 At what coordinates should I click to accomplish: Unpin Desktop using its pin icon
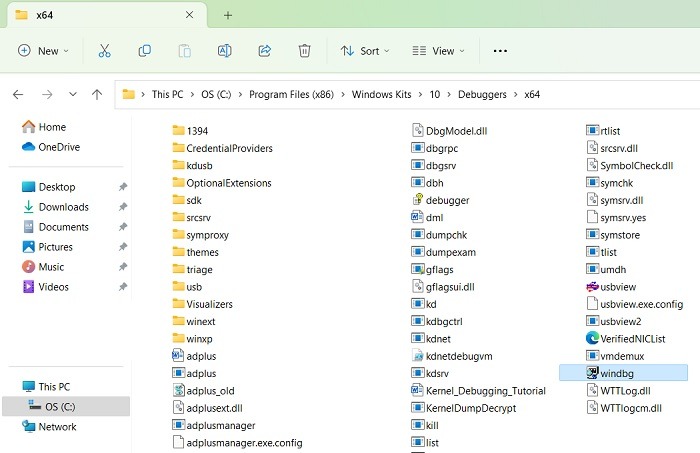123,187
